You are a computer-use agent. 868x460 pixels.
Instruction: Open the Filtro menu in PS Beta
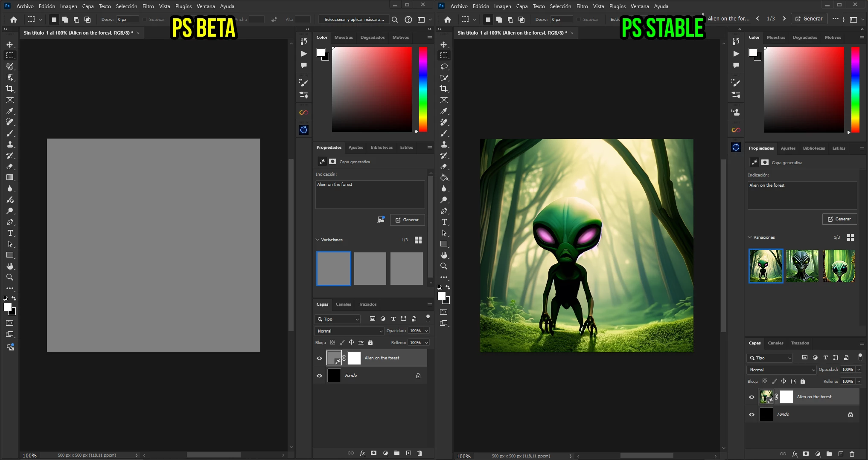[x=148, y=6]
